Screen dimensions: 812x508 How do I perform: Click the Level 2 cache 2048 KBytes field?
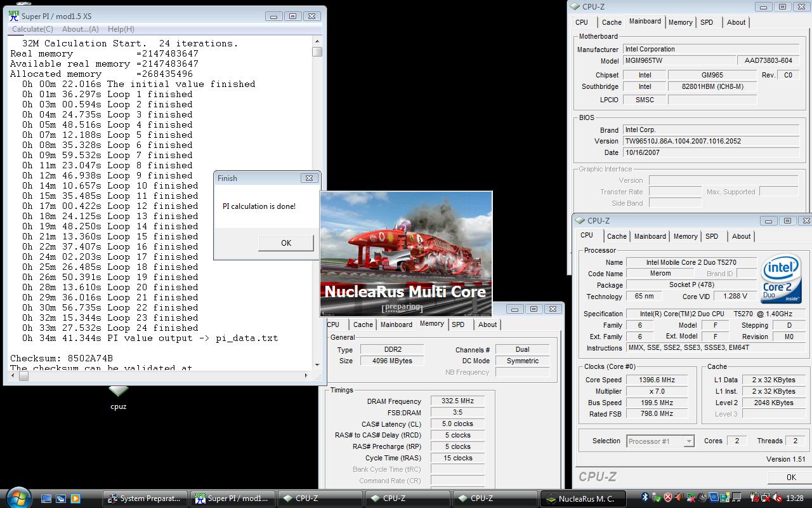coord(774,403)
